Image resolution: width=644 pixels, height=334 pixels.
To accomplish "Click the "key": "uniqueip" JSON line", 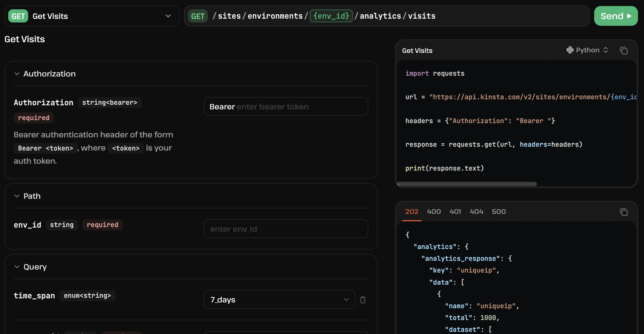I will (464, 270).
